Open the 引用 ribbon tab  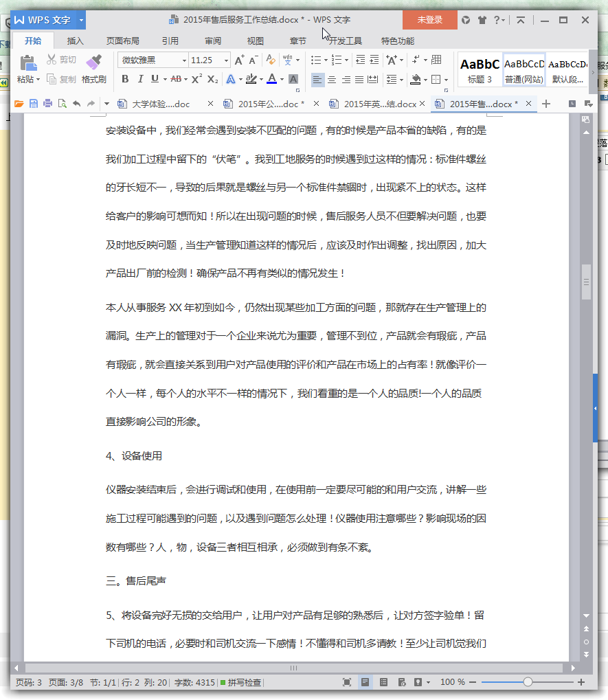coord(170,41)
